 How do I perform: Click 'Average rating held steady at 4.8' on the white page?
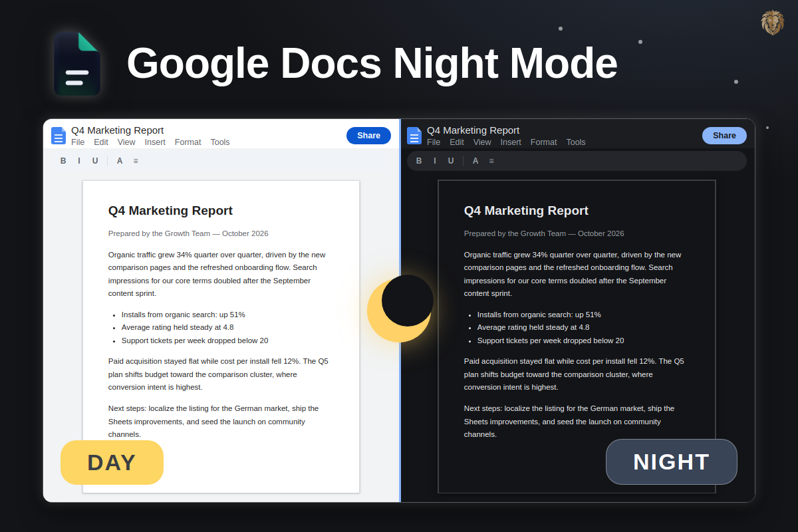click(x=178, y=327)
